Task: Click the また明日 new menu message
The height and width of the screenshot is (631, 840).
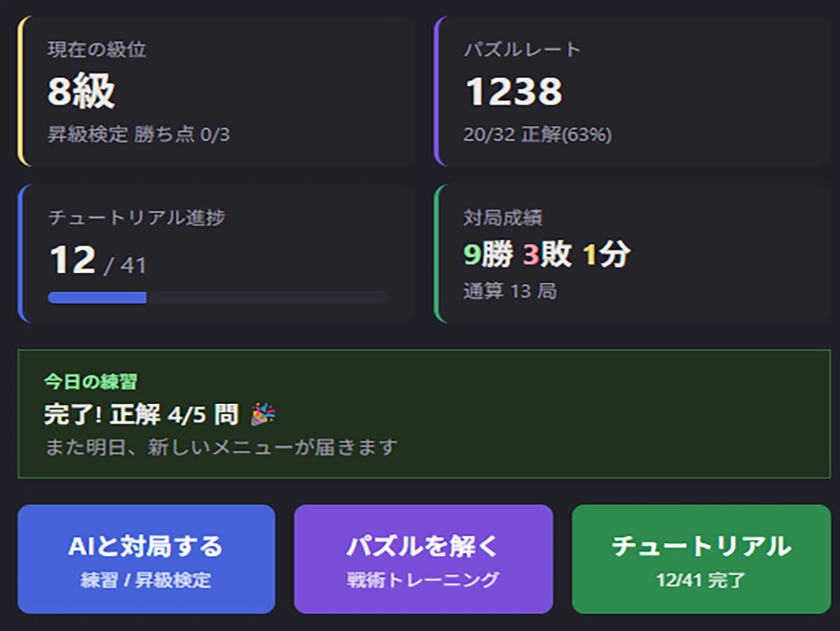Action: tap(221, 446)
